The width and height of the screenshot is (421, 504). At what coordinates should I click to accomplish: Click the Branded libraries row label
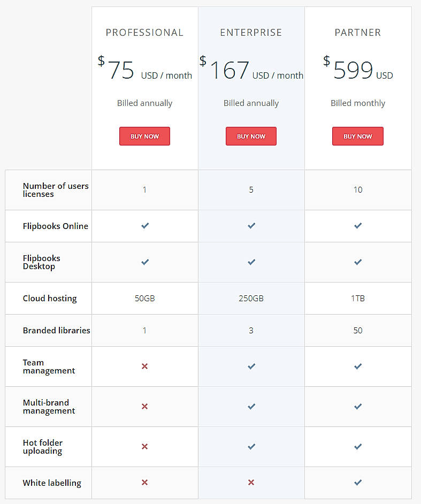[56, 331]
